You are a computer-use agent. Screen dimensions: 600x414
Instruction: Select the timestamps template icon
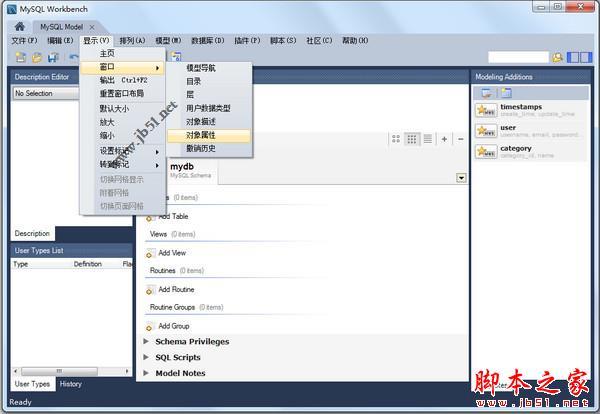pyautogui.click(x=486, y=110)
